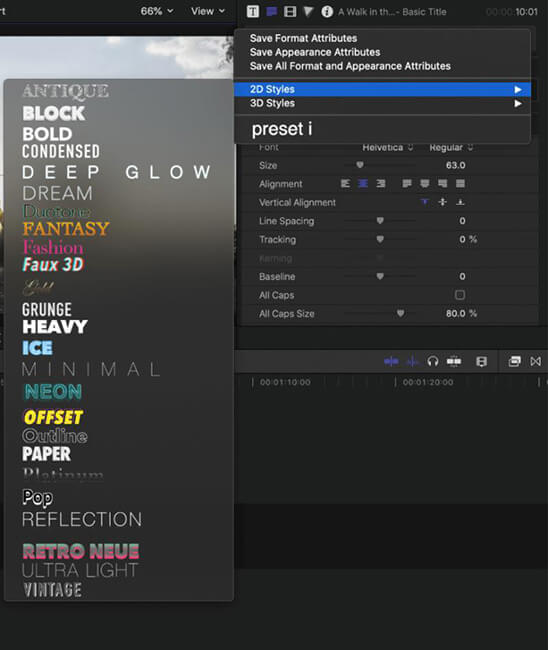
Task: Toggle the headphones solo icon
Action: click(433, 361)
